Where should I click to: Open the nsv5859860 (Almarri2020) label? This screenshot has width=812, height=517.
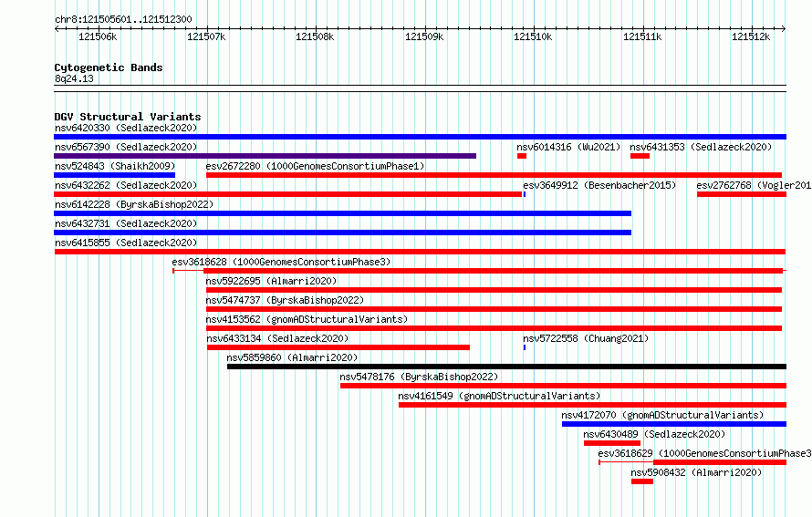292,357
